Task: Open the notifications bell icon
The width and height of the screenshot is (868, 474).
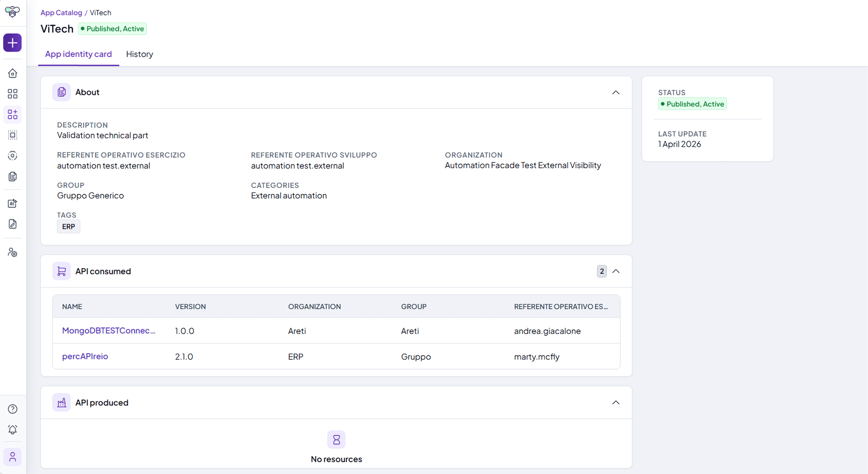Action: point(13,430)
